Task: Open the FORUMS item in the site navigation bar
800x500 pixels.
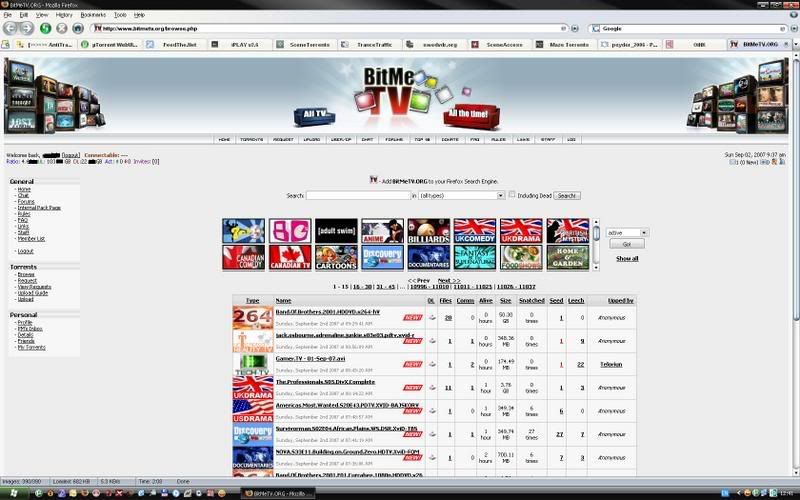Action: [394, 139]
